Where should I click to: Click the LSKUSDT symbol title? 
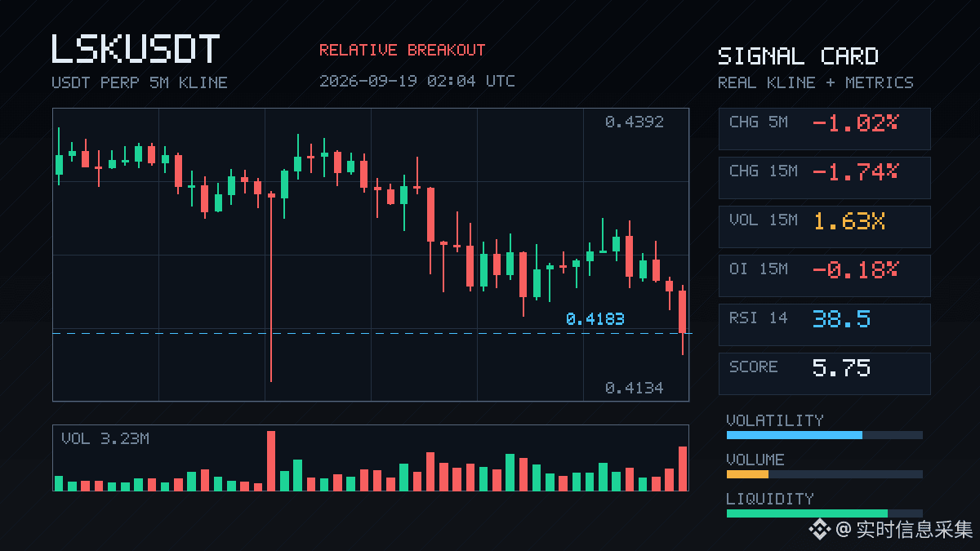click(136, 49)
